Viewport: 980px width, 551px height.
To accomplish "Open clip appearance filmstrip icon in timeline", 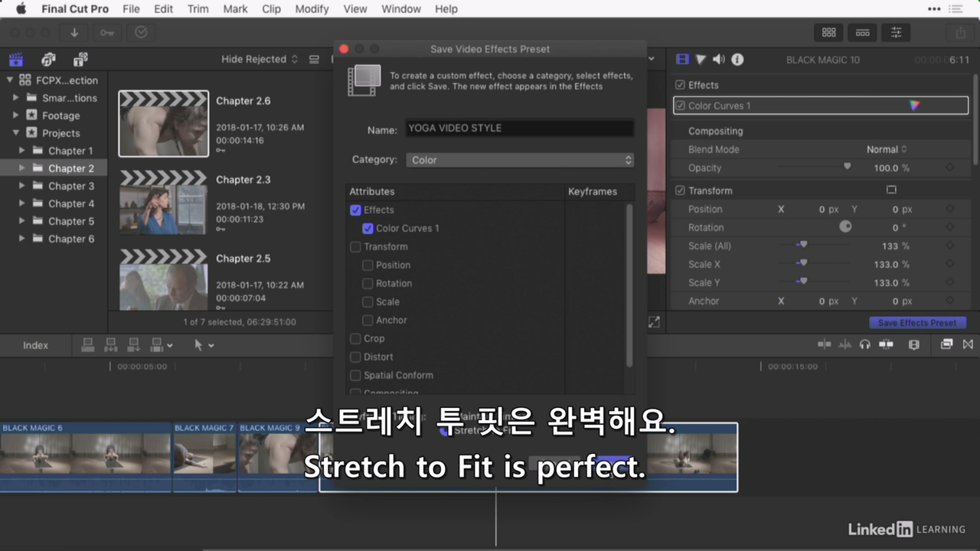I will point(913,344).
